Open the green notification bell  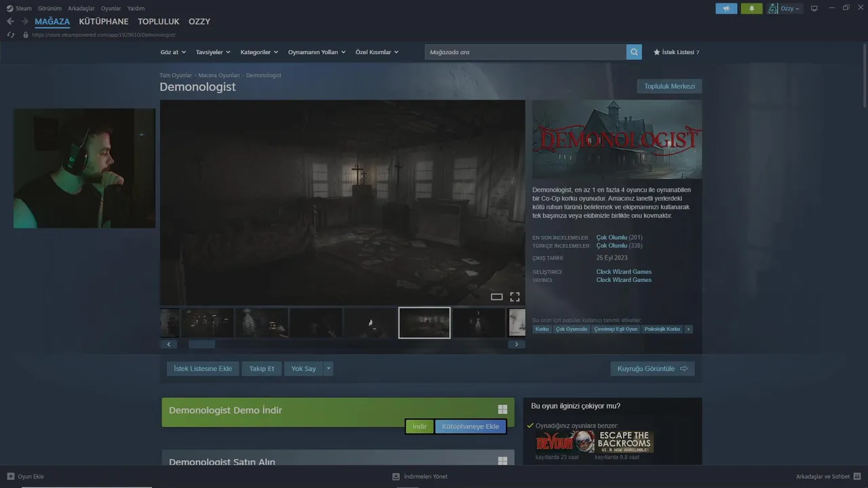pos(751,9)
